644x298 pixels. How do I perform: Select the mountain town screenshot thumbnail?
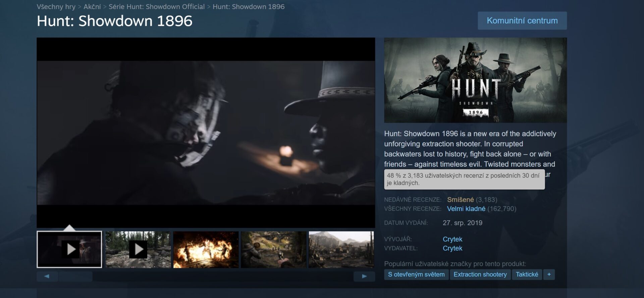pos(341,249)
